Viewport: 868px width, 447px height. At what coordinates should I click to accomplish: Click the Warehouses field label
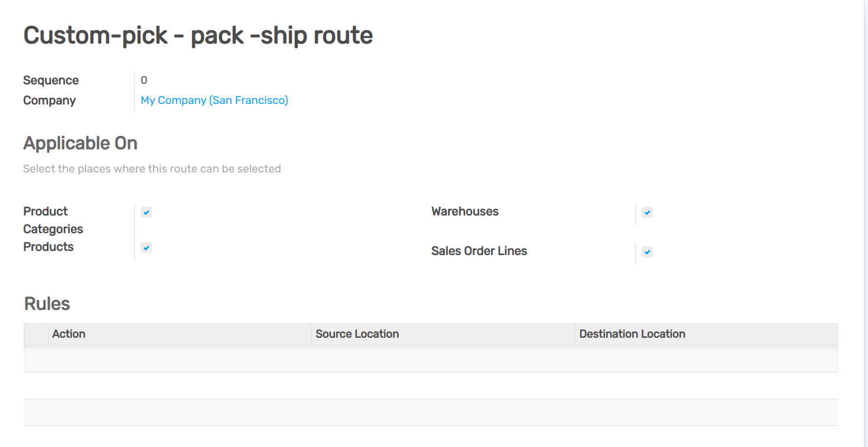(x=464, y=211)
